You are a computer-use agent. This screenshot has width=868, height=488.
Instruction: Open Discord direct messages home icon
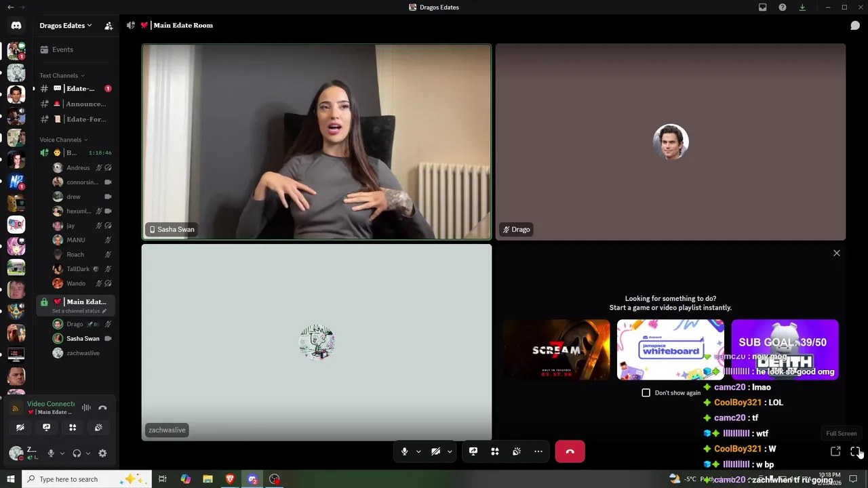point(16,26)
